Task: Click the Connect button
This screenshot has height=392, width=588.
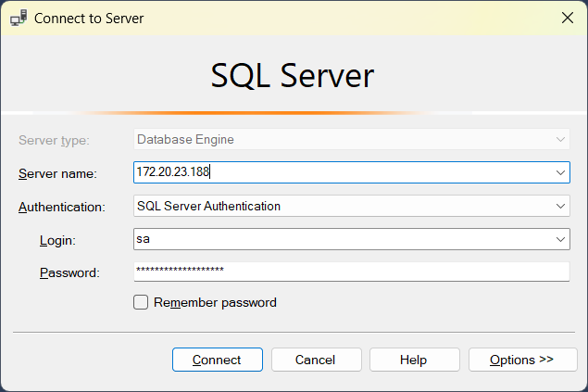Action: point(218,360)
